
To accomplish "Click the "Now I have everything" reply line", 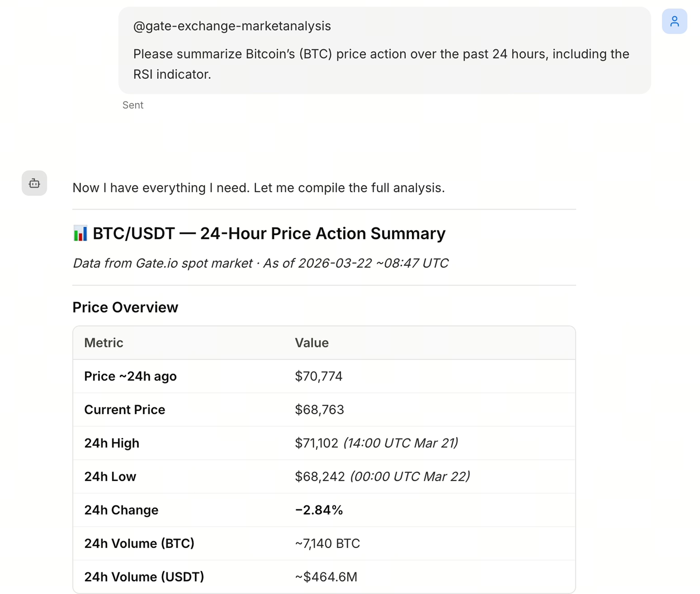I will (258, 188).
